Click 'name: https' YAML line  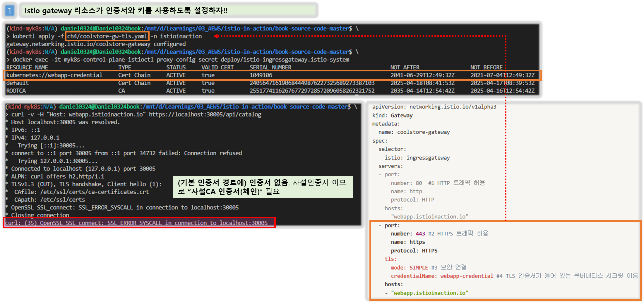click(x=408, y=242)
